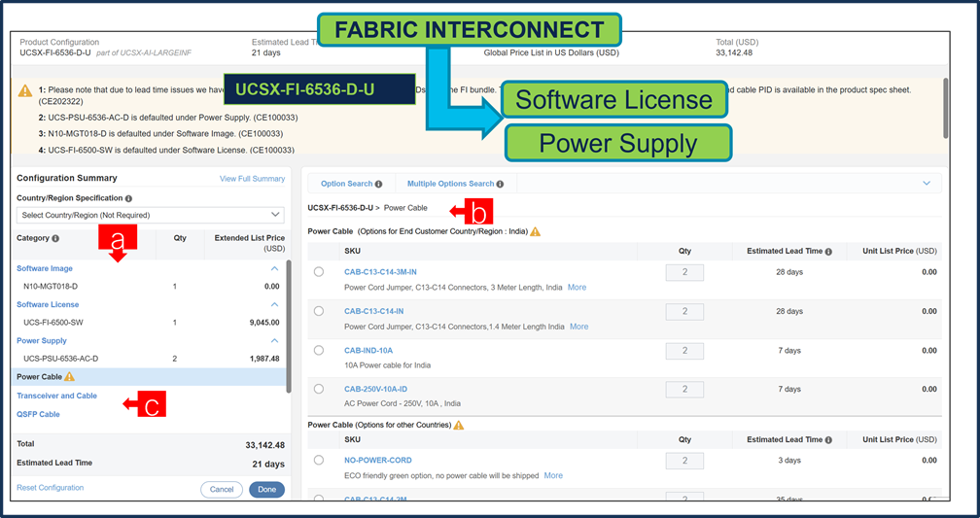Open the Select Country/Region dropdown

coord(150,215)
